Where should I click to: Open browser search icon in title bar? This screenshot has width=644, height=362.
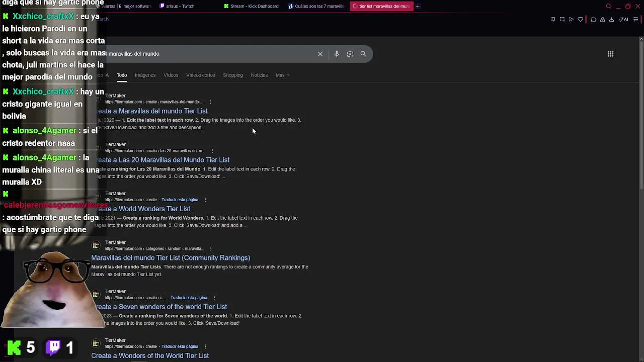(x=608, y=6)
